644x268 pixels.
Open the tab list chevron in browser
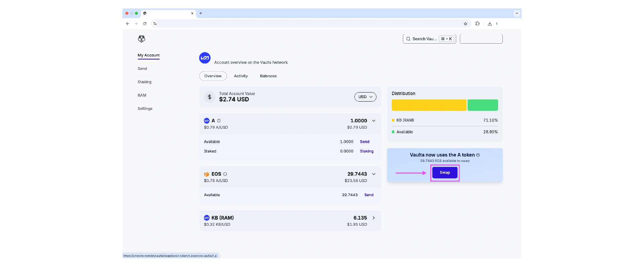click(517, 13)
